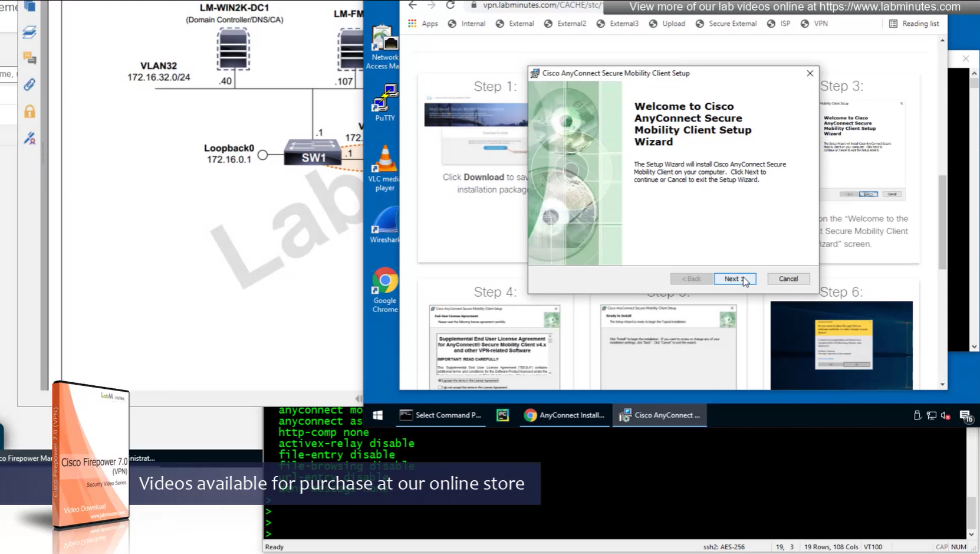The image size is (980, 554).
Task: Switch to AnyConnect Install Chrome taskbar item
Action: pyautogui.click(x=564, y=415)
